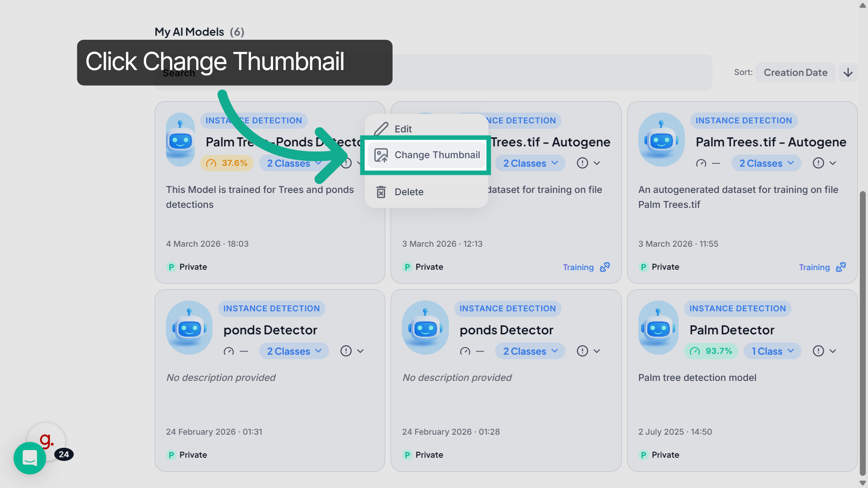Expand 2 Classes on the 11:55 Palm Trees.tif card

tap(766, 163)
